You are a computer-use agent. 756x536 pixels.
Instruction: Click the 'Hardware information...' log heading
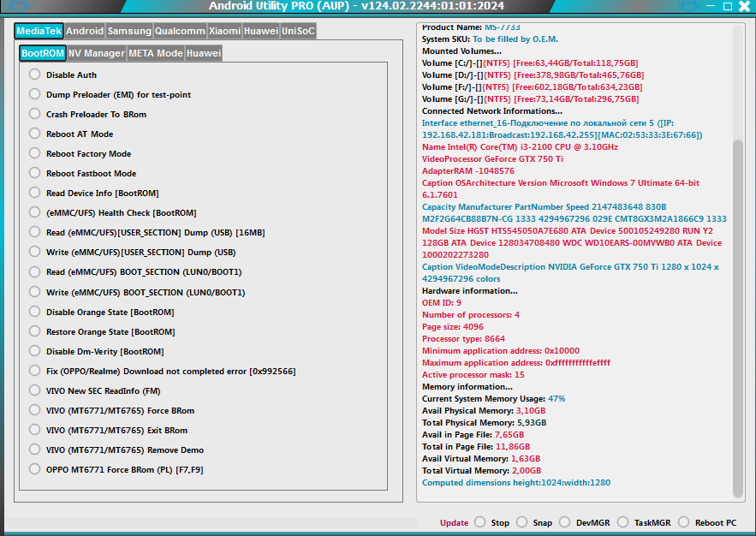(x=469, y=291)
